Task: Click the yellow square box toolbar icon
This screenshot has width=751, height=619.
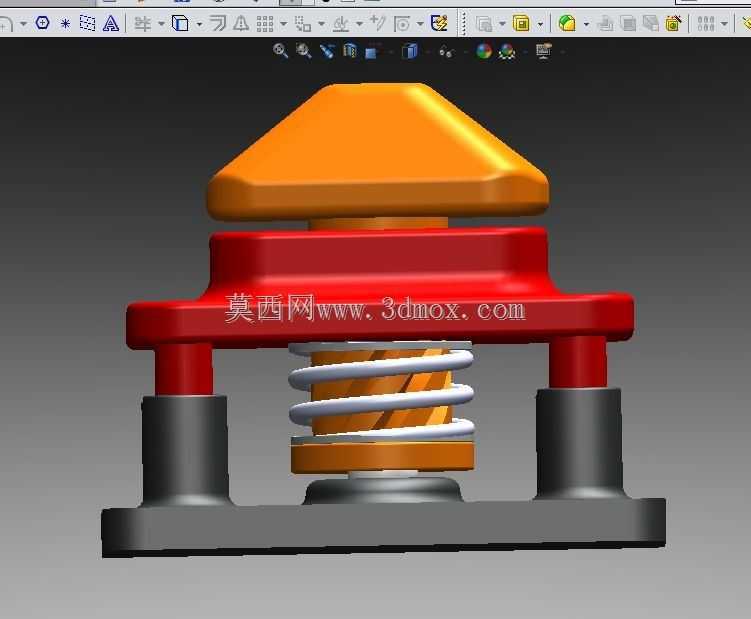Action: pyautogui.click(x=521, y=23)
